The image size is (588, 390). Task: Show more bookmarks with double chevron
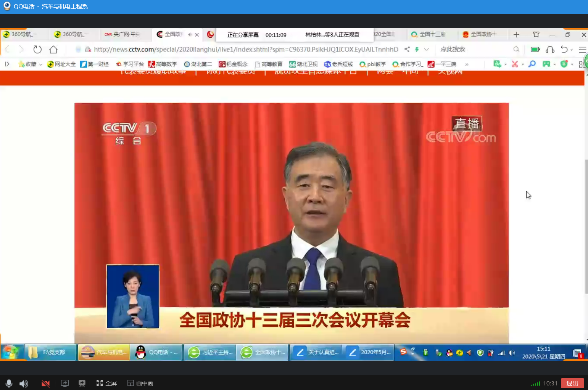(x=467, y=64)
